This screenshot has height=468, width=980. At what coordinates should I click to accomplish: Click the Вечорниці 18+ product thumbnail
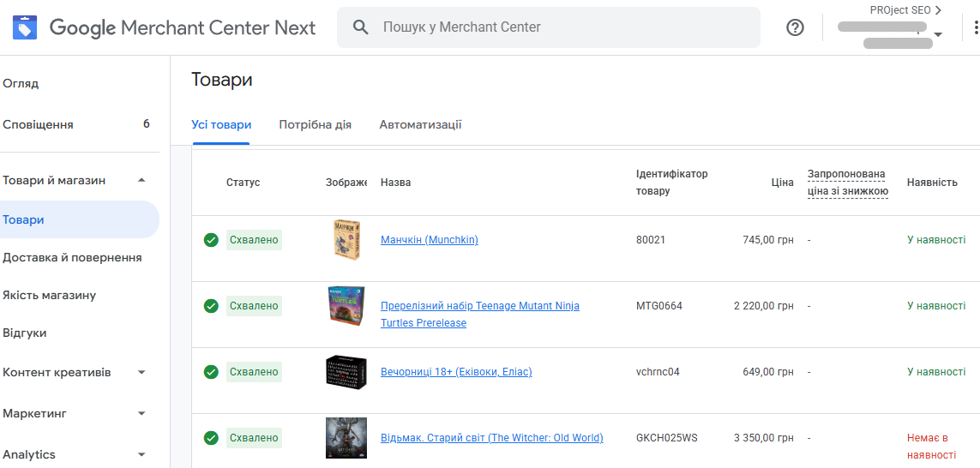(x=346, y=371)
